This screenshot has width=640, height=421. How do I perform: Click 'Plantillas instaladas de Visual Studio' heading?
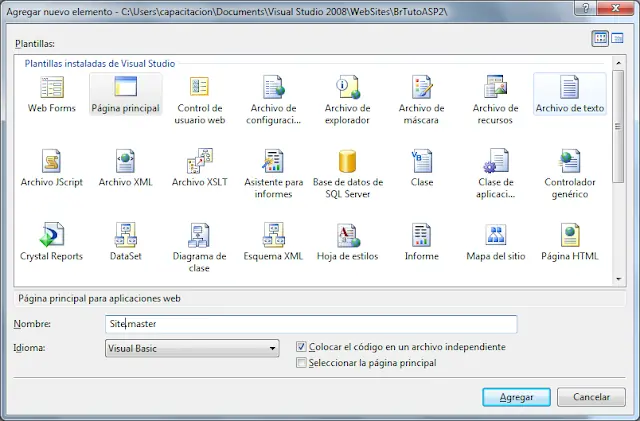click(x=100, y=64)
